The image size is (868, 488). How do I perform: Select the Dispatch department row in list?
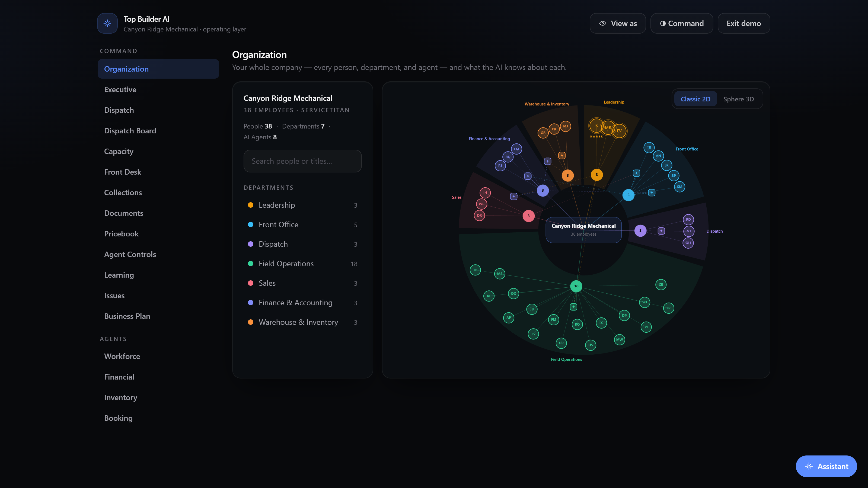click(302, 244)
